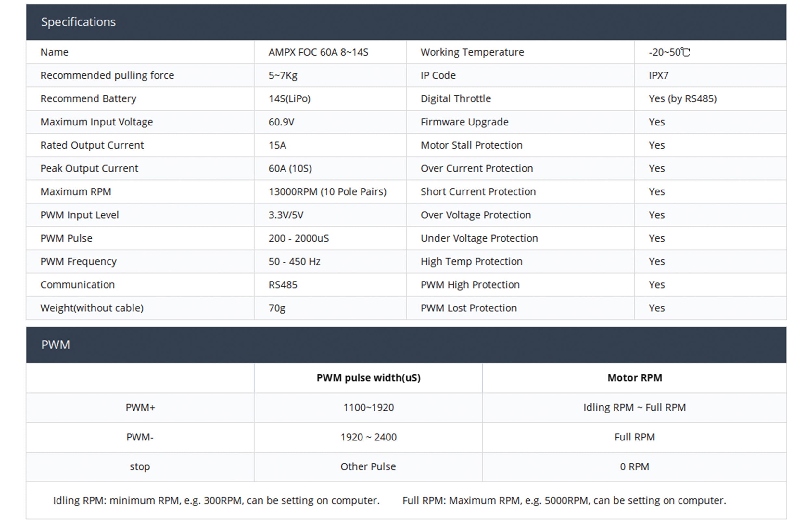
Task: Click the PWM pulse width(uS) column header
Action: pyautogui.click(x=368, y=378)
